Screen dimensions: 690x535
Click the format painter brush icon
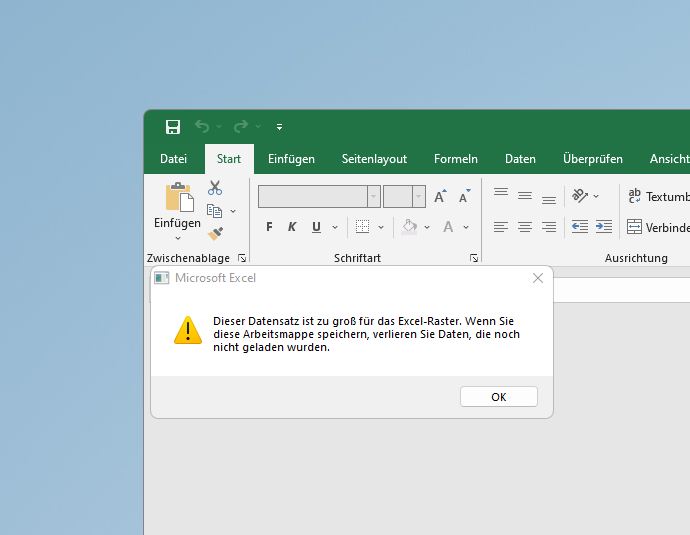(215, 233)
